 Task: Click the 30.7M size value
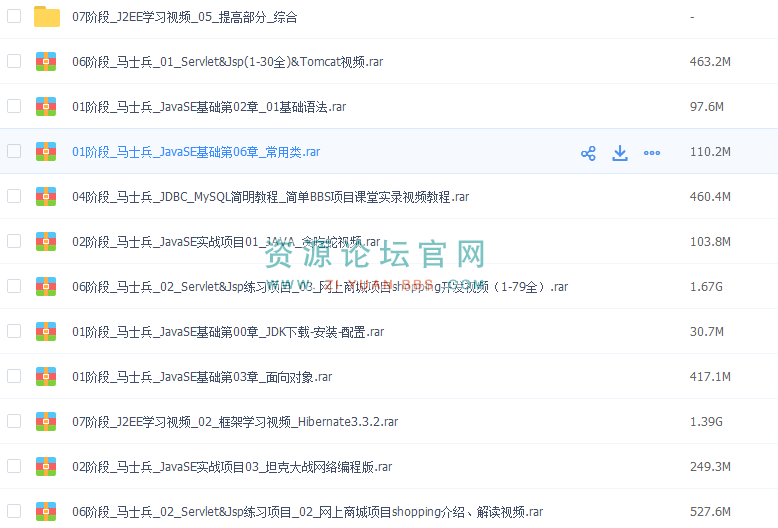click(x=707, y=332)
